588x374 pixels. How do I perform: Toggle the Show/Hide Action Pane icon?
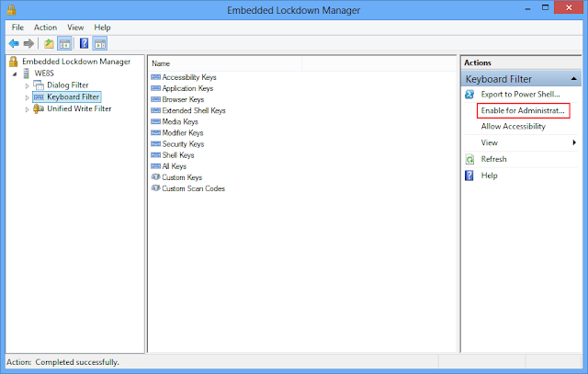tap(100, 43)
